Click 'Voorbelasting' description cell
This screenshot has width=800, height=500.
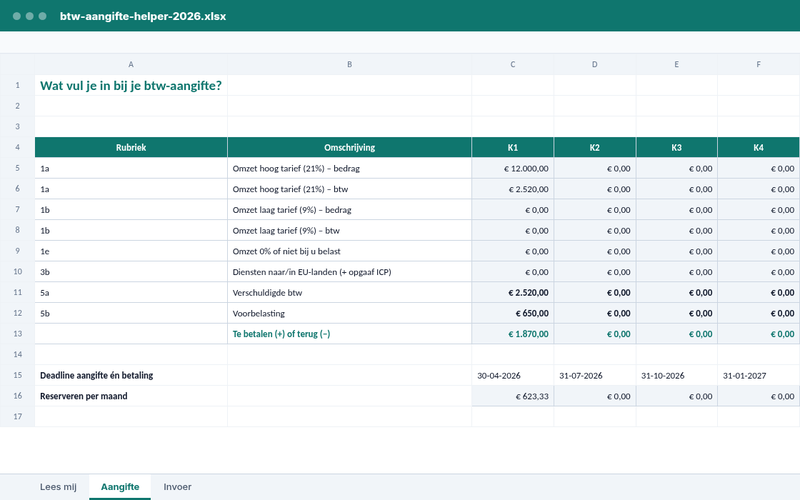[x=349, y=313]
